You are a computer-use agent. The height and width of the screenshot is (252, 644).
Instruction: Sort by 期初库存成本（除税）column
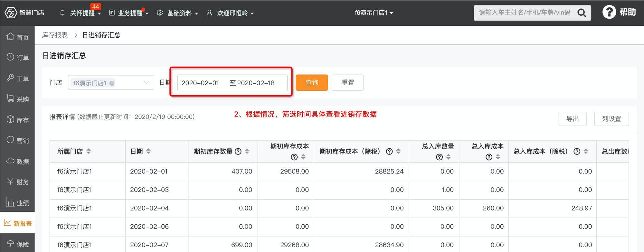(x=398, y=151)
